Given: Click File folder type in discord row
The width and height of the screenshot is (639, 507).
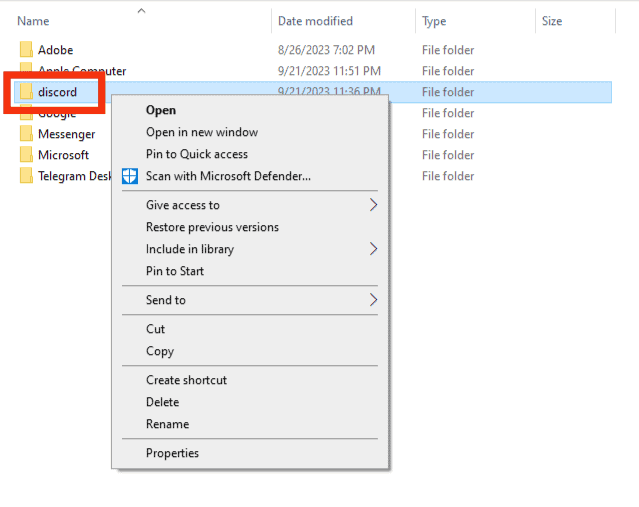Looking at the screenshot, I should click(x=448, y=92).
